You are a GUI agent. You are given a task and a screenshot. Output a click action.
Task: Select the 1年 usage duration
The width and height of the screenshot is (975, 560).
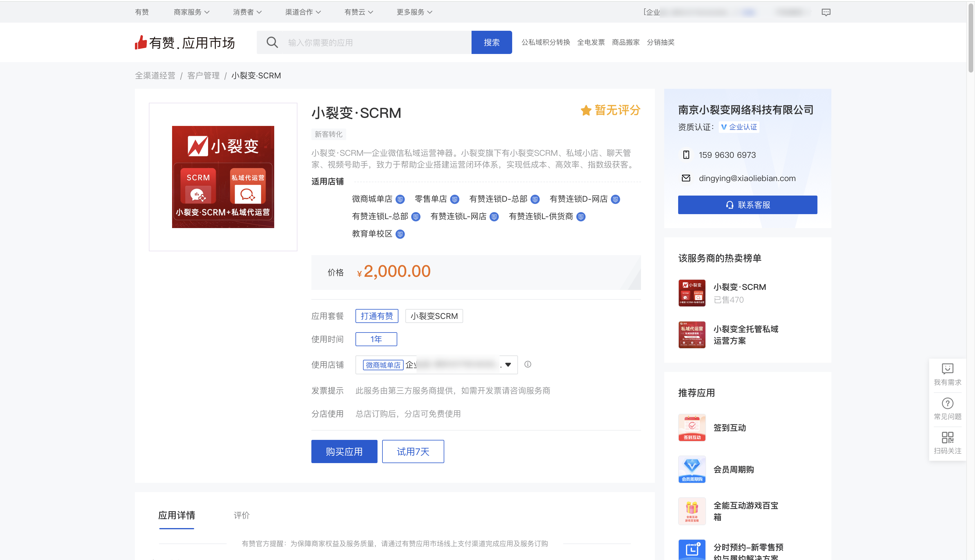point(376,339)
